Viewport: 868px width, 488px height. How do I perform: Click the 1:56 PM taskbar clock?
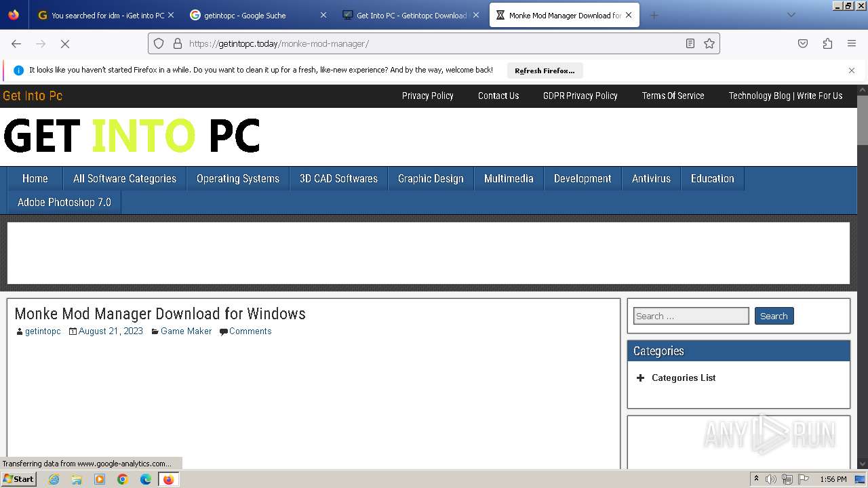[x=833, y=479]
